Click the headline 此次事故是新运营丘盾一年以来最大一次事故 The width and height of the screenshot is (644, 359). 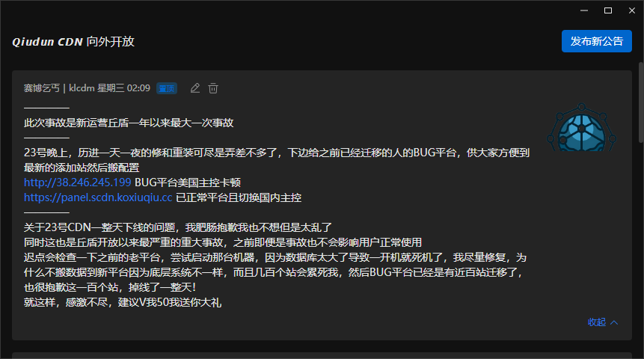pos(133,122)
